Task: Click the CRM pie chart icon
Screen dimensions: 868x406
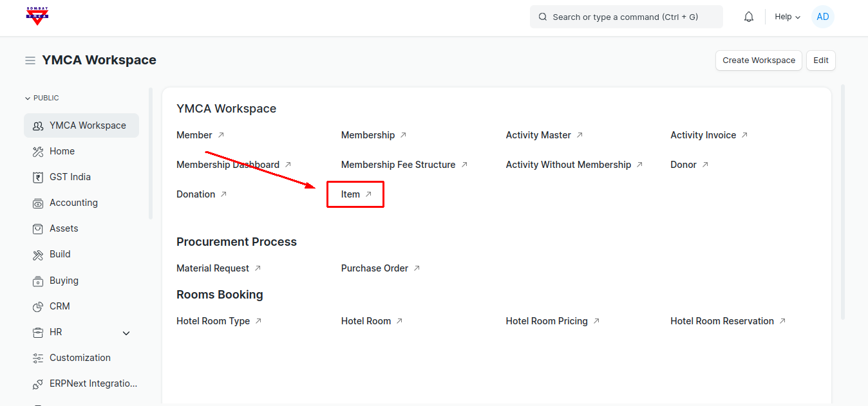Action: click(38, 306)
